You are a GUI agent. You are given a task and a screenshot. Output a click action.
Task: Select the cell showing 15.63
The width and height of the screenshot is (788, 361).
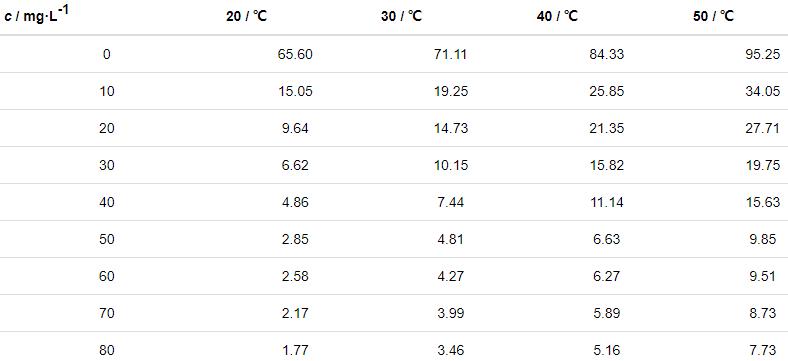[x=763, y=202]
